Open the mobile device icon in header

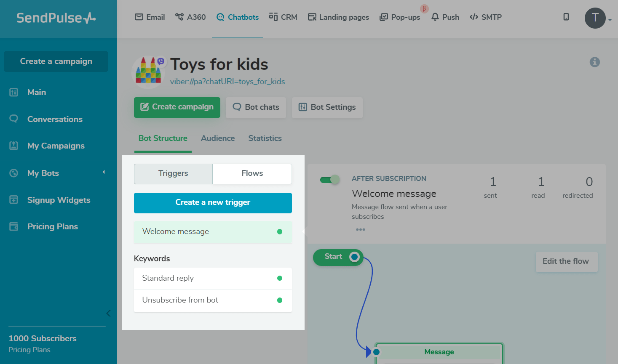pos(566,17)
